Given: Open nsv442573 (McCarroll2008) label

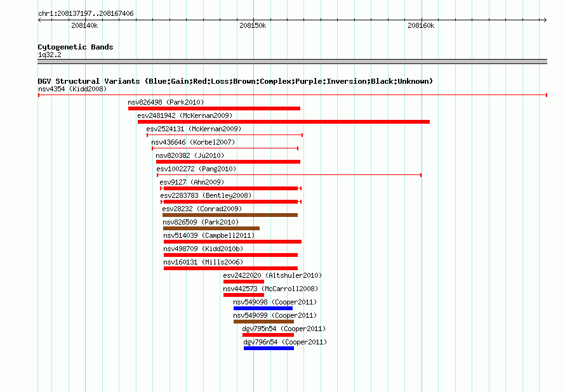Looking at the screenshot, I should (270, 289).
